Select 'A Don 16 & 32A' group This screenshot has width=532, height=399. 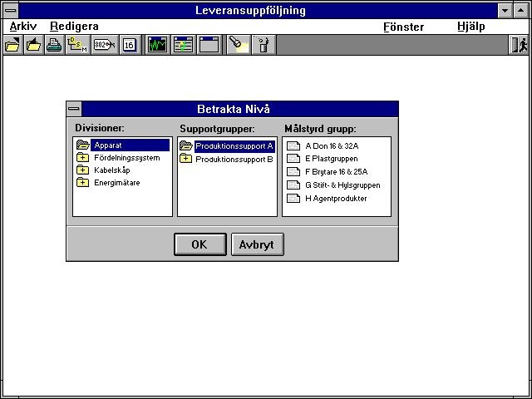pos(332,146)
